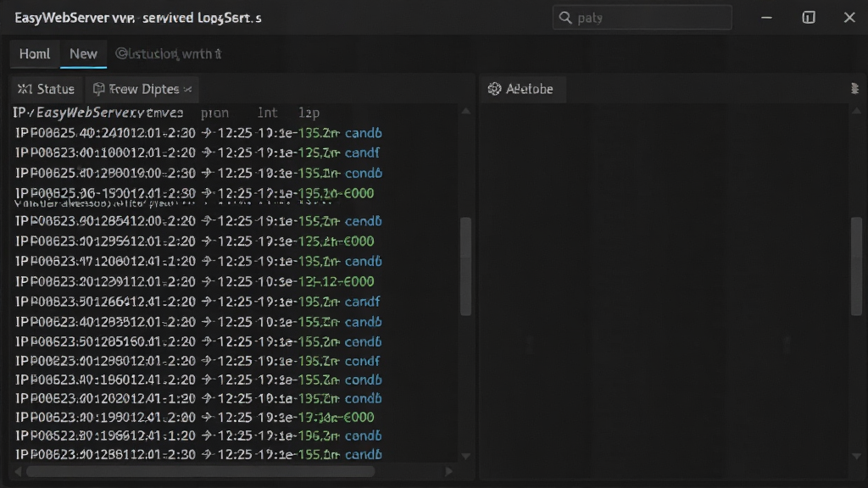Select the Adelobe panel tab
Viewport: 868px width, 488px height.
pyautogui.click(x=523, y=88)
